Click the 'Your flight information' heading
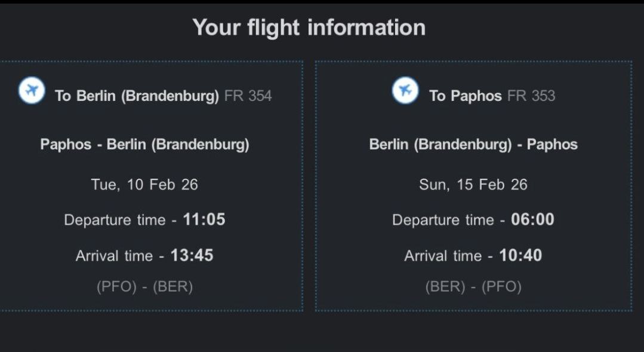The image size is (644, 352). pyautogui.click(x=309, y=27)
